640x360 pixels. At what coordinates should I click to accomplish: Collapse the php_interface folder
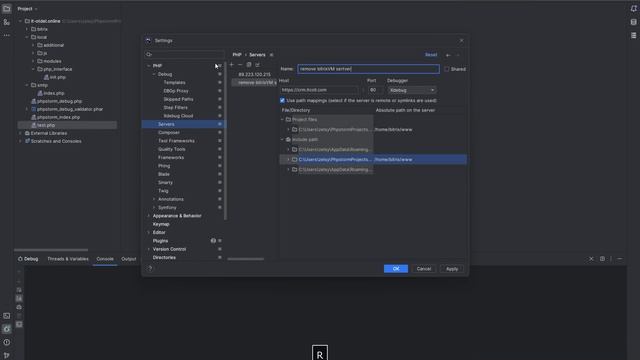point(33,69)
